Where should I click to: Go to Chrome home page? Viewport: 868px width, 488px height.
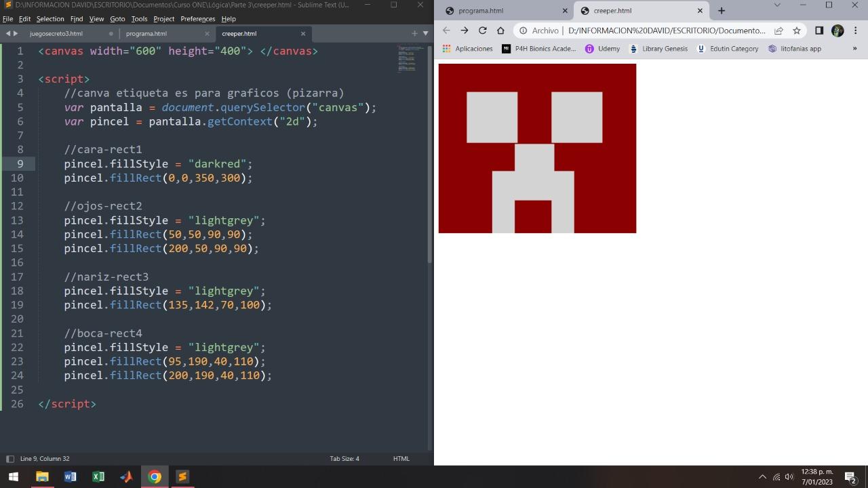500,30
